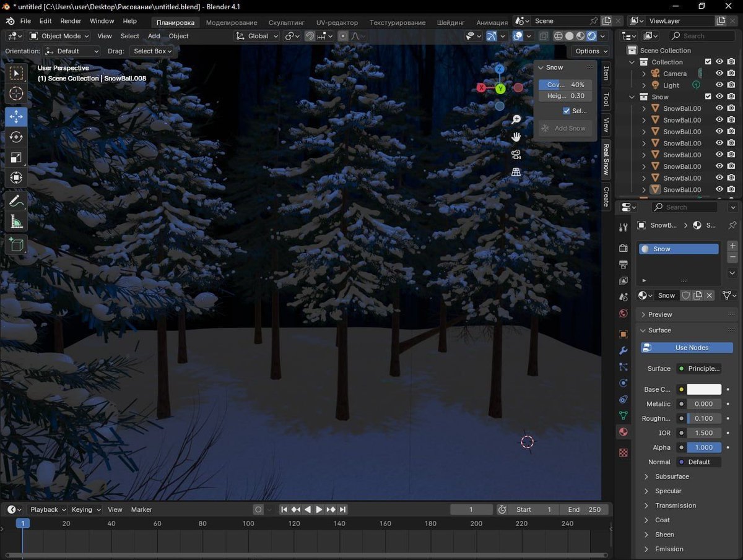Viewport: 743px width, 560px height.
Task: Open the Object Mode dropdown
Action: point(60,36)
